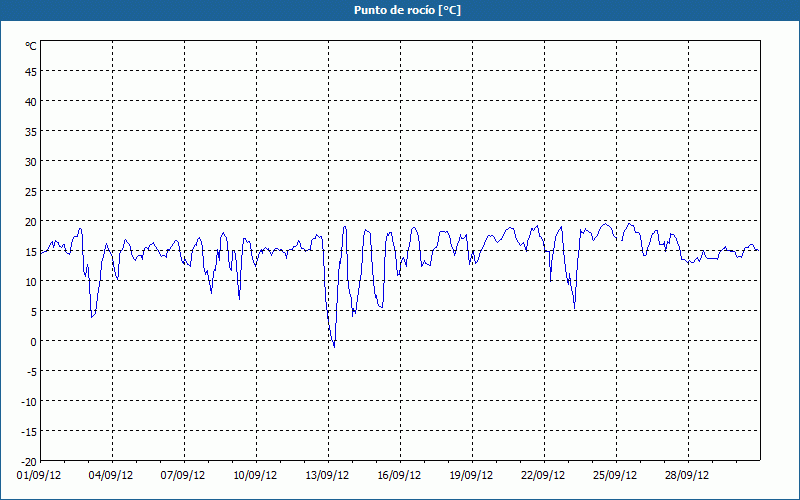Click the y-axis value 25

pos(31,192)
